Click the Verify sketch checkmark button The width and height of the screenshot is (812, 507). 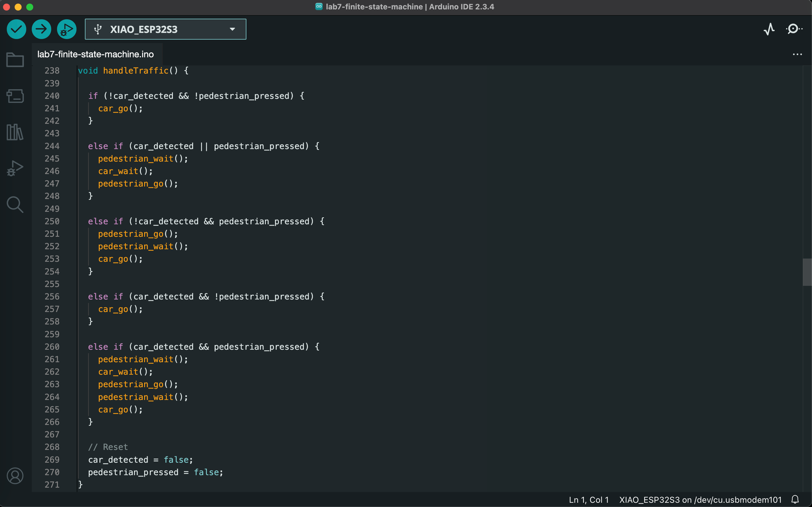tap(16, 29)
